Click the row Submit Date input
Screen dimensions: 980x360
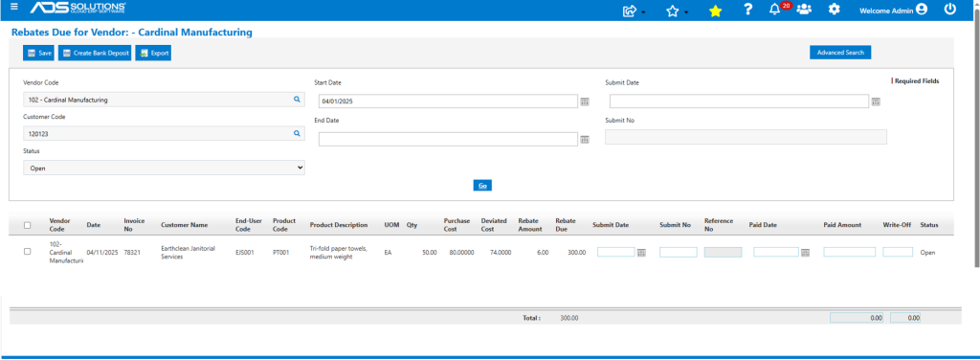[x=616, y=252]
